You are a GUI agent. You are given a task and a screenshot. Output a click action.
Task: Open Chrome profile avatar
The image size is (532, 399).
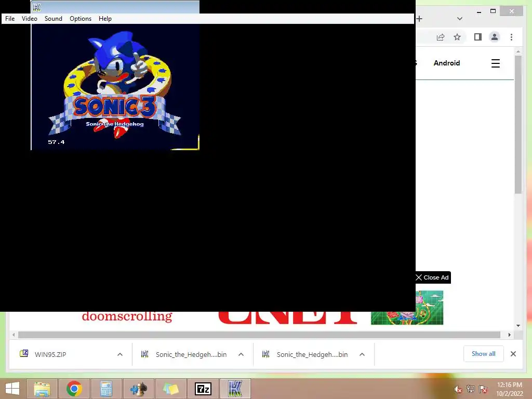click(495, 37)
